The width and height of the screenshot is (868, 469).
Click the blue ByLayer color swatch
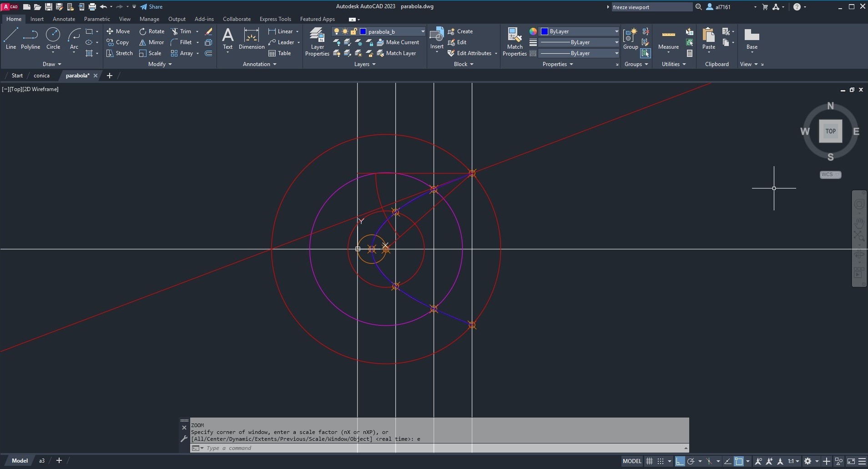coord(544,31)
